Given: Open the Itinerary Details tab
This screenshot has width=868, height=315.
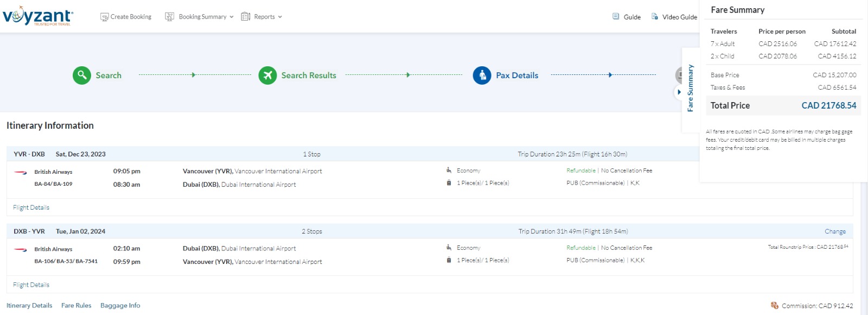Looking at the screenshot, I should [x=29, y=305].
